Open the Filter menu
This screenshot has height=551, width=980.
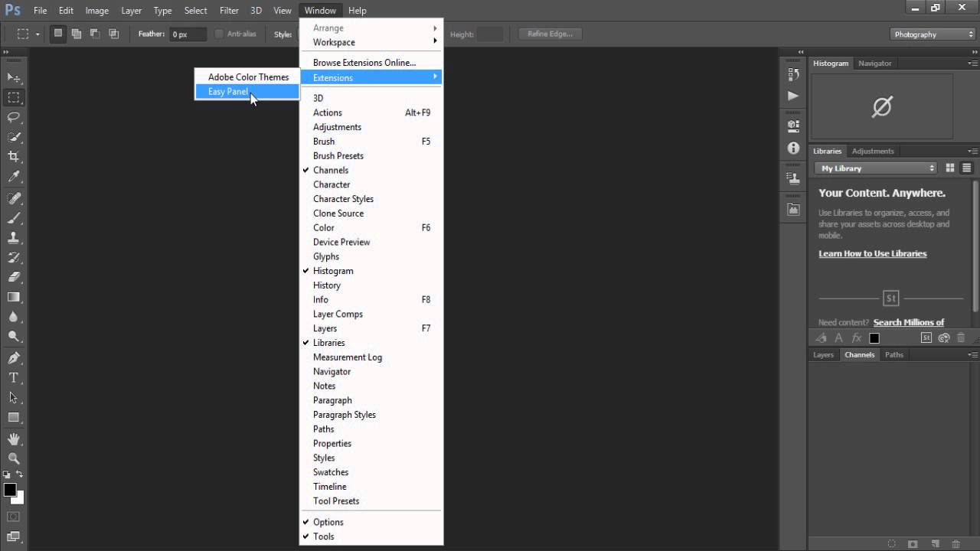(x=229, y=11)
